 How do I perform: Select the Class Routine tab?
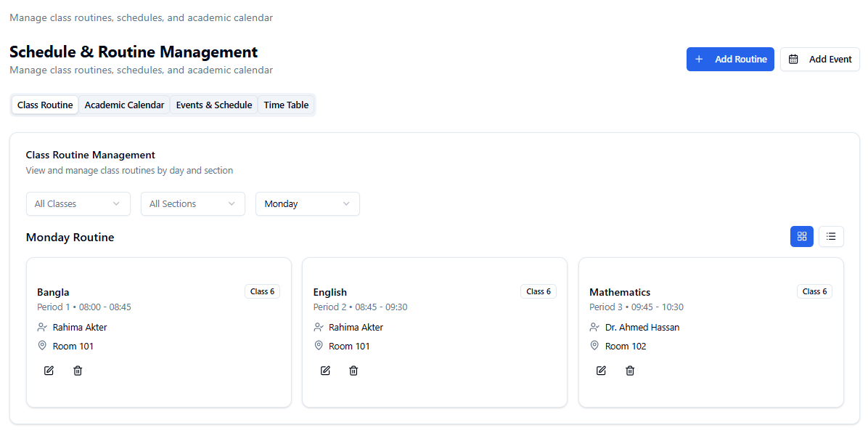click(x=45, y=105)
